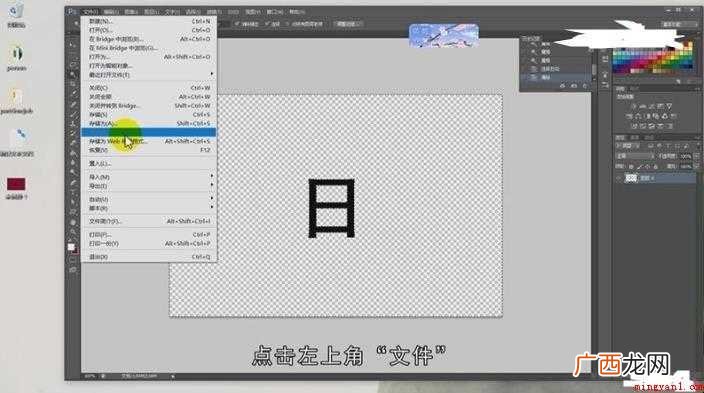Screen dimensions: 704x393
Task: Click the background color swatch
Action: [75, 251]
